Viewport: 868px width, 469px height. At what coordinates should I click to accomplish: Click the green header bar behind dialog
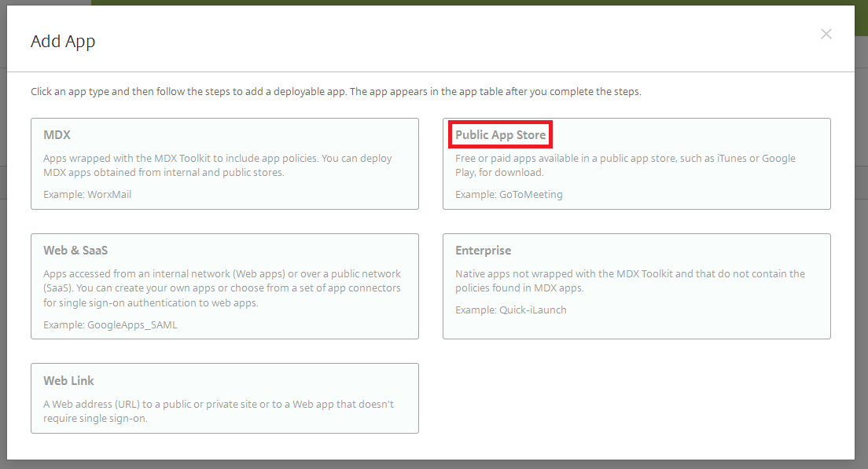tap(472, 2)
